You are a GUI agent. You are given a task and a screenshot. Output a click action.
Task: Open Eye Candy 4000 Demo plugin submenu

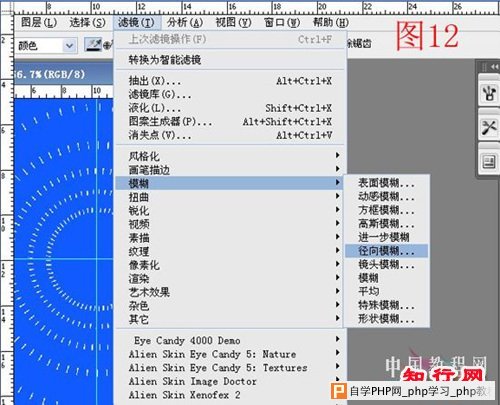click(x=230, y=340)
